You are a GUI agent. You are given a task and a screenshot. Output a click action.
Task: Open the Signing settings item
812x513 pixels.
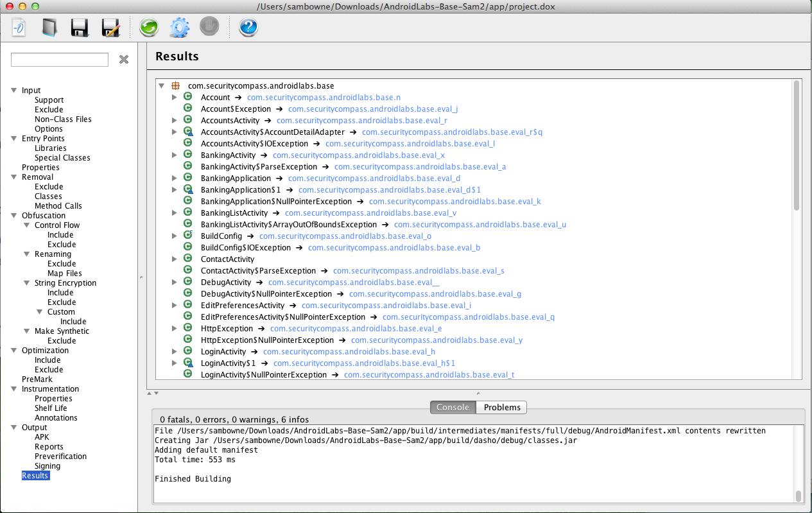pyautogui.click(x=48, y=466)
